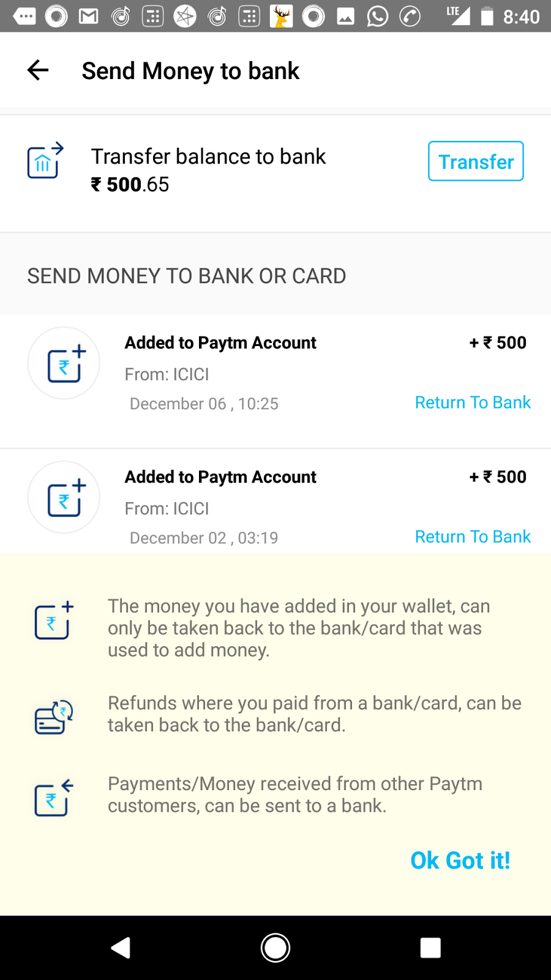Tap December 06 add-money wallet icon

click(x=64, y=363)
